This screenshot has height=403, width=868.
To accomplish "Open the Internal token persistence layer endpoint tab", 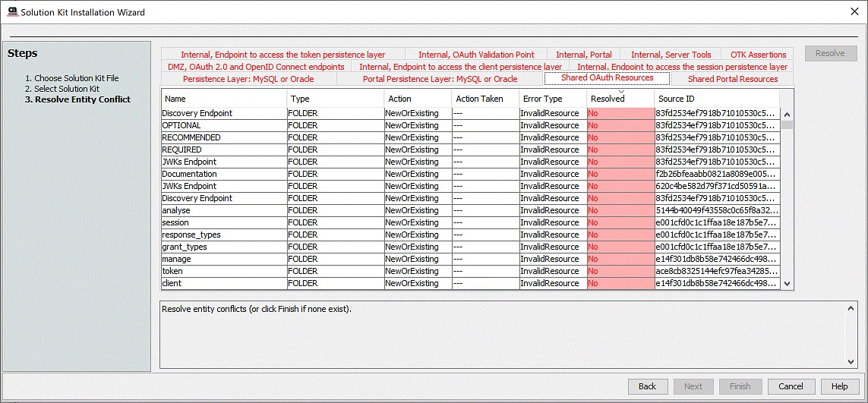I will (282, 54).
